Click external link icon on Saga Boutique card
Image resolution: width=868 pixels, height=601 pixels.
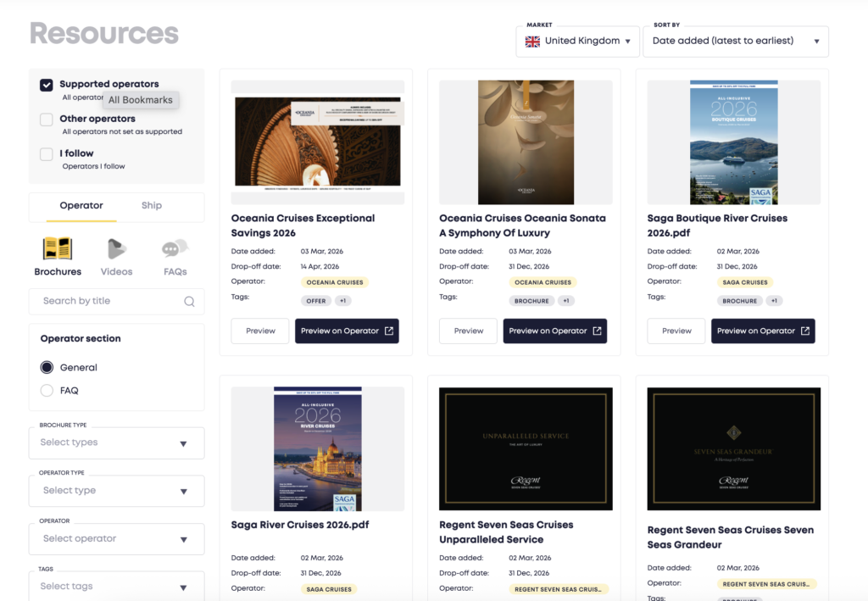[x=805, y=331]
